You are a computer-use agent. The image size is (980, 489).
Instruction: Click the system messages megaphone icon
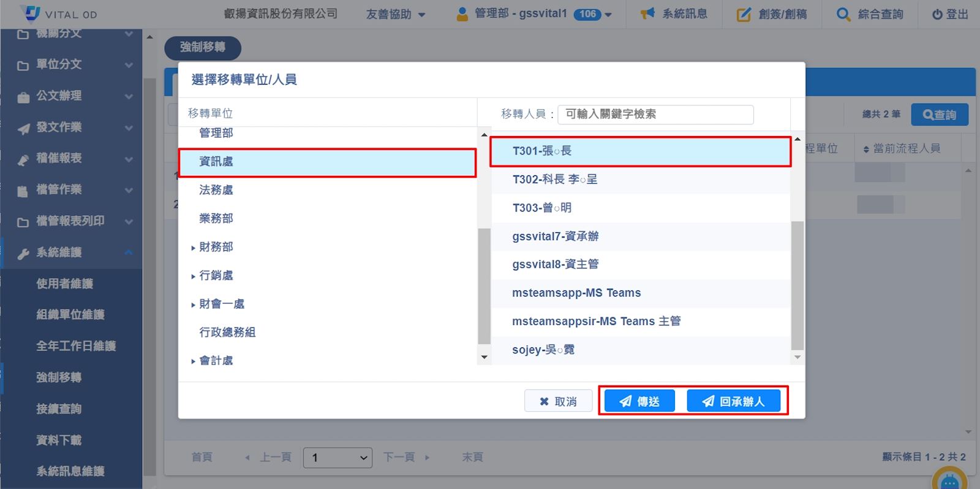click(647, 13)
